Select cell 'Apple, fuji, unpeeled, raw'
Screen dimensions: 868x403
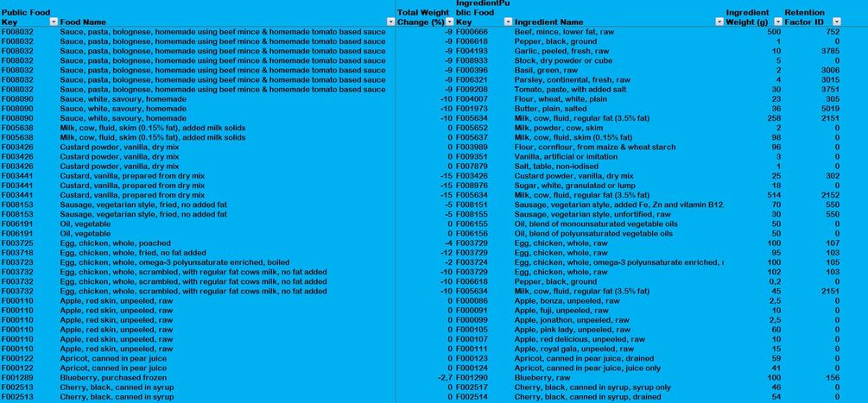(562, 310)
